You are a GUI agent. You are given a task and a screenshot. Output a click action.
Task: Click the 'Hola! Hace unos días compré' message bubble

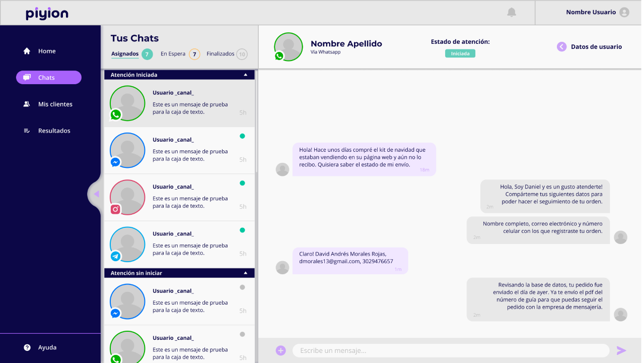point(364,159)
